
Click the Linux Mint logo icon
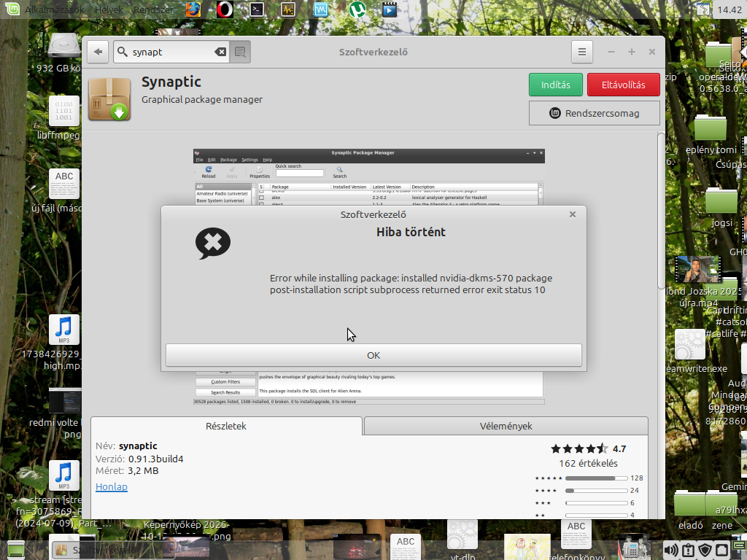[12, 9]
